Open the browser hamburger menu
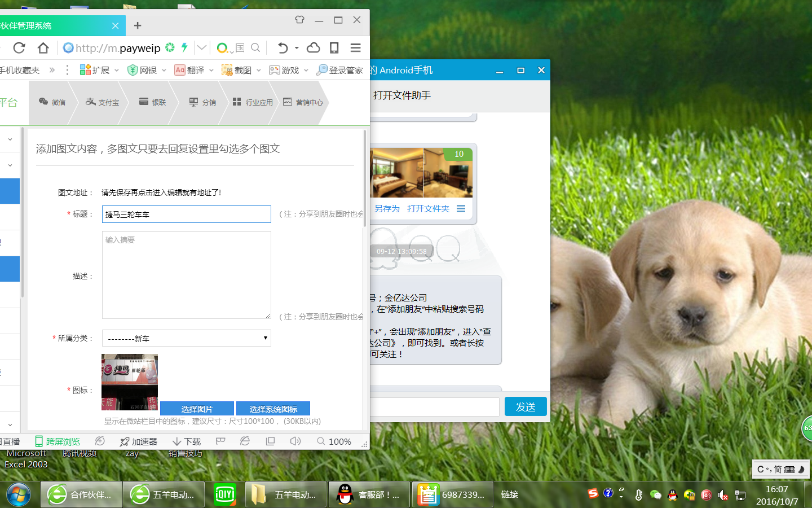 click(x=355, y=48)
